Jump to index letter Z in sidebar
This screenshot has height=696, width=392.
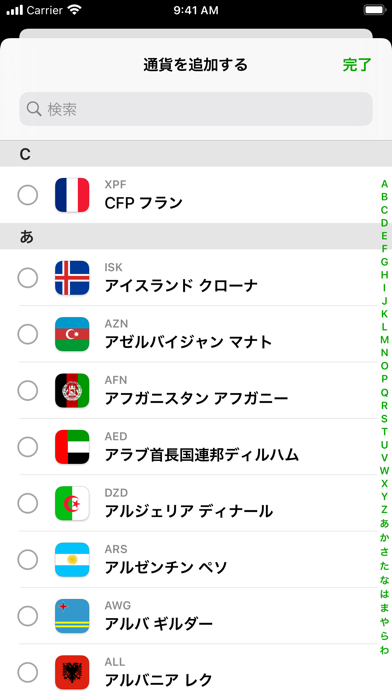(384, 510)
